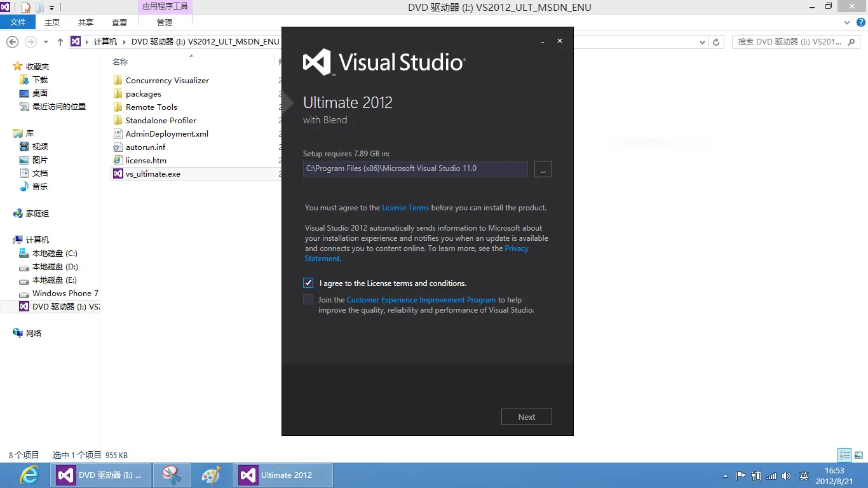868x488 pixels.
Task: Click the refresh icon beside the address bar
Action: pos(716,42)
